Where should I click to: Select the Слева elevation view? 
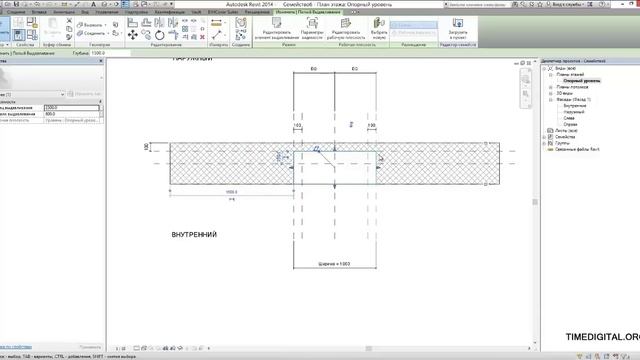click(569, 118)
